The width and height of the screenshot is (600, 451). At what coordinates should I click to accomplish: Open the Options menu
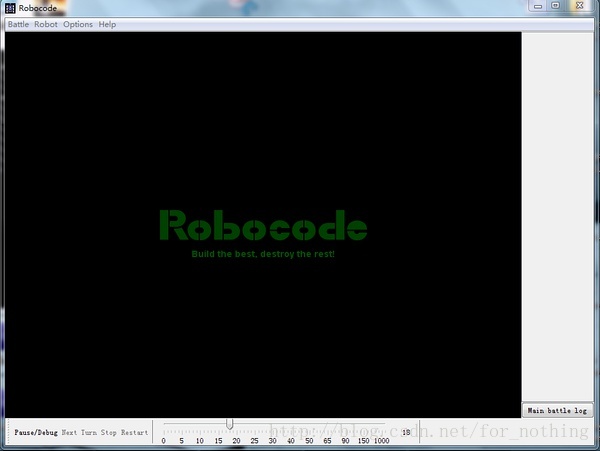click(x=78, y=24)
